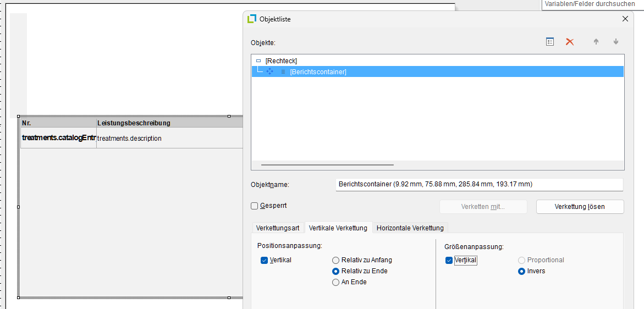This screenshot has height=309, width=644.
Task: Move the object down with the arrow icon
Action: tap(616, 42)
